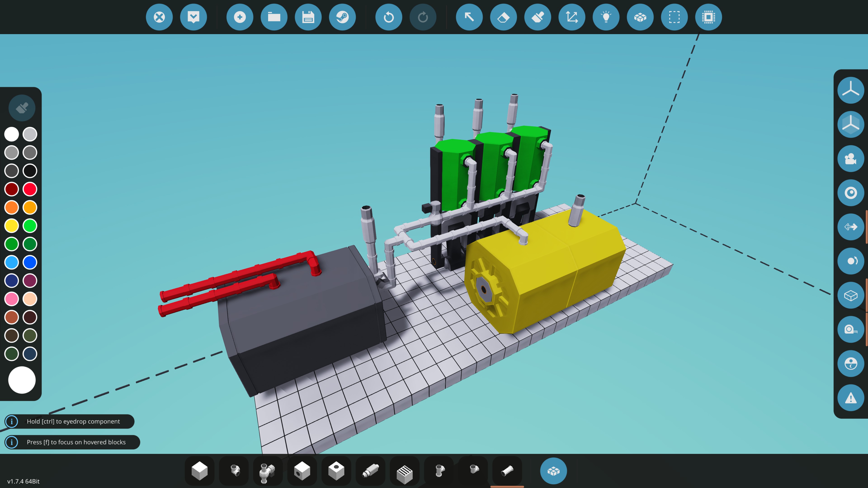Pick the bright red color swatch
Image resolution: width=868 pixels, height=488 pixels.
(x=30, y=189)
